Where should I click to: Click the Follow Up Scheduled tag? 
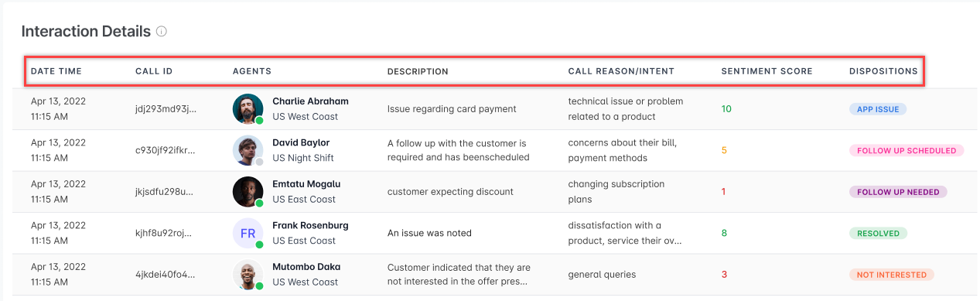[907, 150]
